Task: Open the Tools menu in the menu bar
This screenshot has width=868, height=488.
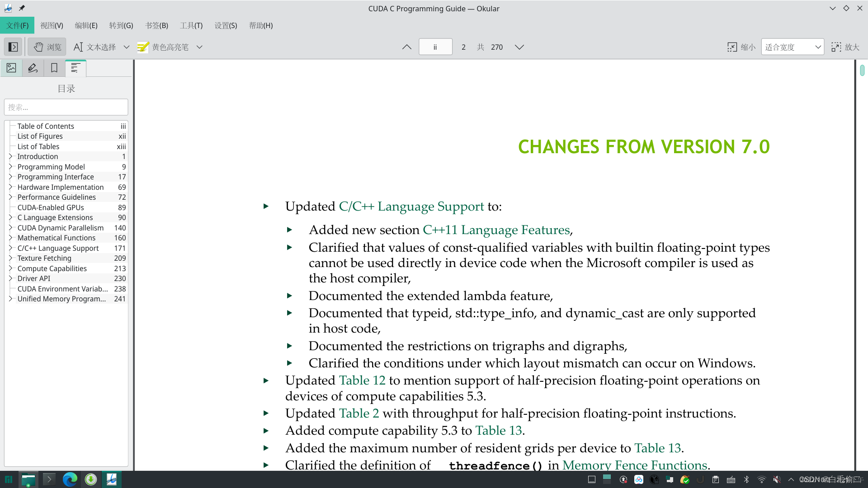Action: [x=191, y=25]
